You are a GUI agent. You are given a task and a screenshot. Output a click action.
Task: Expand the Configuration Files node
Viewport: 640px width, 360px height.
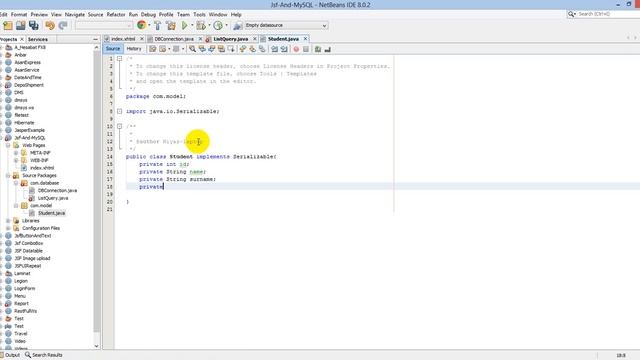(x=8, y=228)
